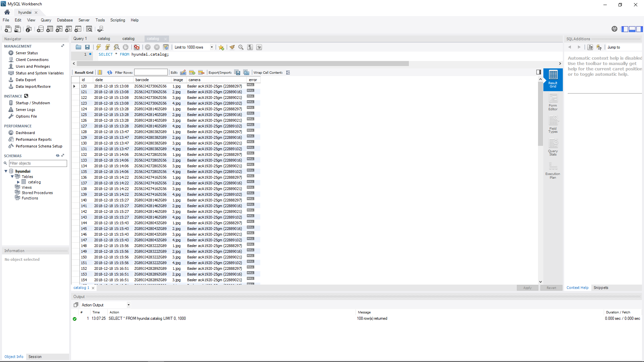Image resolution: width=644 pixels, height=362 pixels.
Task: Open the Action Output dropdown
Action: coord(128,305)
